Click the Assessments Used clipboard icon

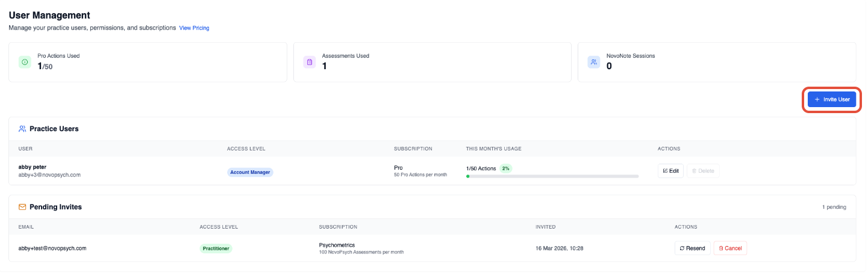309,62
